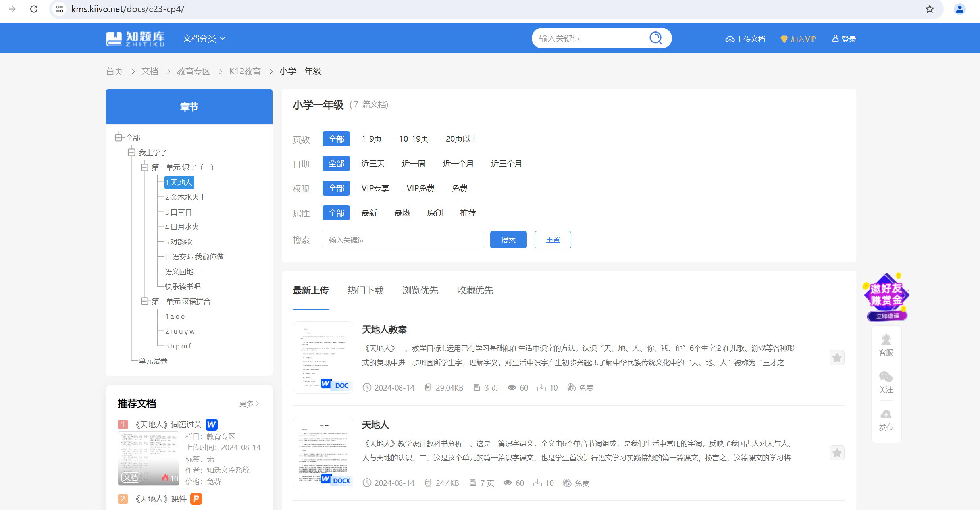
Task: Click the Zhitiku site logo
Action: pyautogui.click(x=135, y=38)
